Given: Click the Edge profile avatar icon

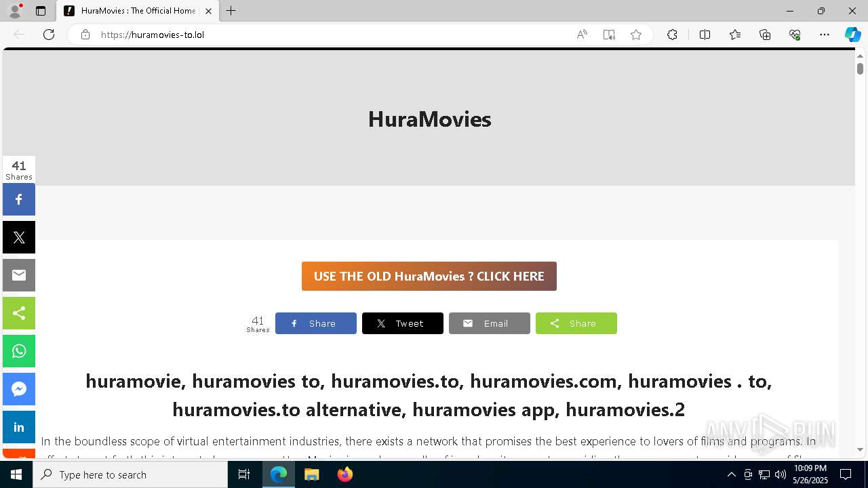Looking at the screenshot, I should coord(15,11).
